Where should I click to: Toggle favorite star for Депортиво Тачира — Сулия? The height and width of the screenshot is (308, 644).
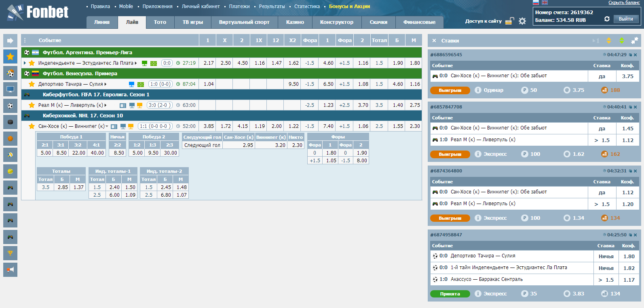coord(32,84)
